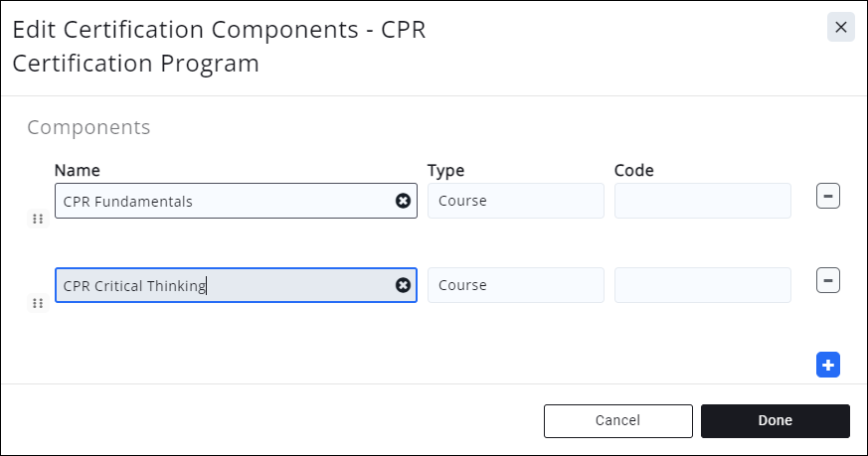Remove the CPR Critical Thinking component row

pos(828,281)
